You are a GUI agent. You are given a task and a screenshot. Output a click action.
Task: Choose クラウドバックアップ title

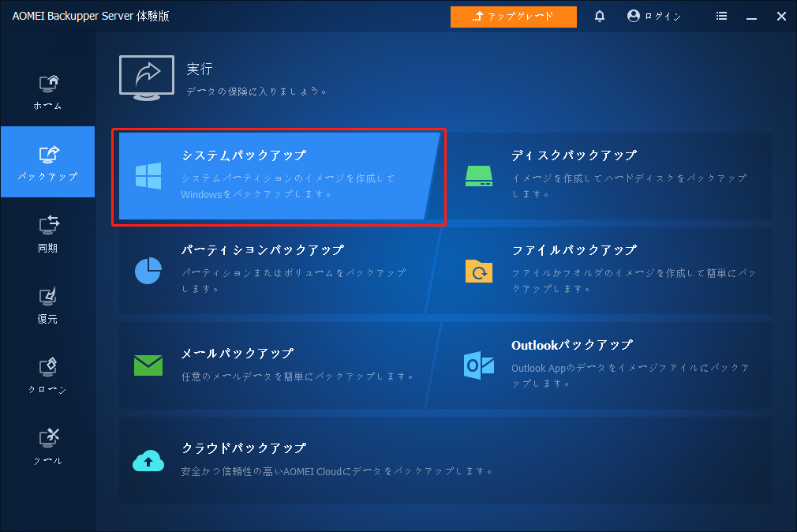[244, 448]
